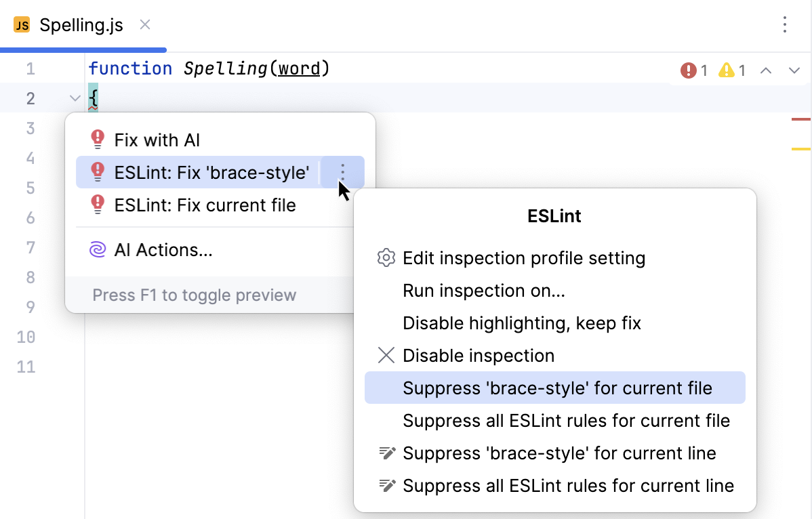Click the JS file type icon on the editor tab
The height and width of the screenshot is (519, 812).
point(22,24)
